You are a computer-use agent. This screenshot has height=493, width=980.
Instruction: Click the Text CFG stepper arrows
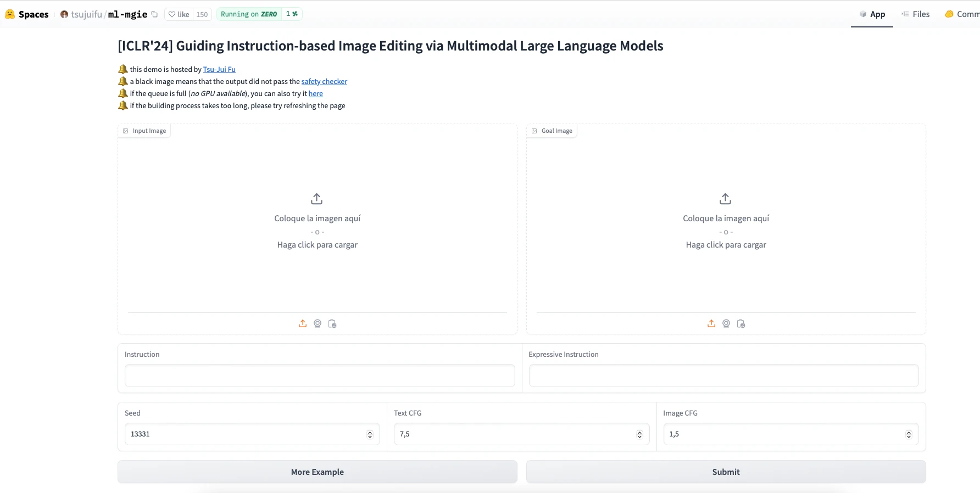tap(639, 434)
